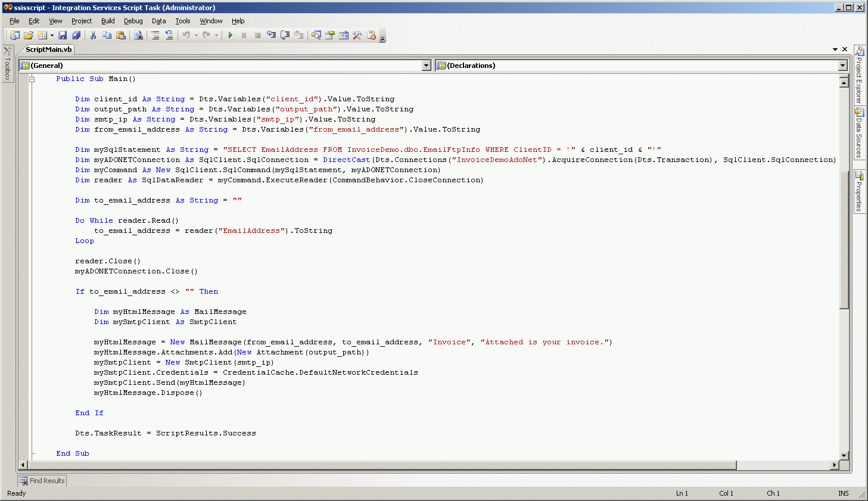Expand the (Declarations) member dropdown

(842, 66)
